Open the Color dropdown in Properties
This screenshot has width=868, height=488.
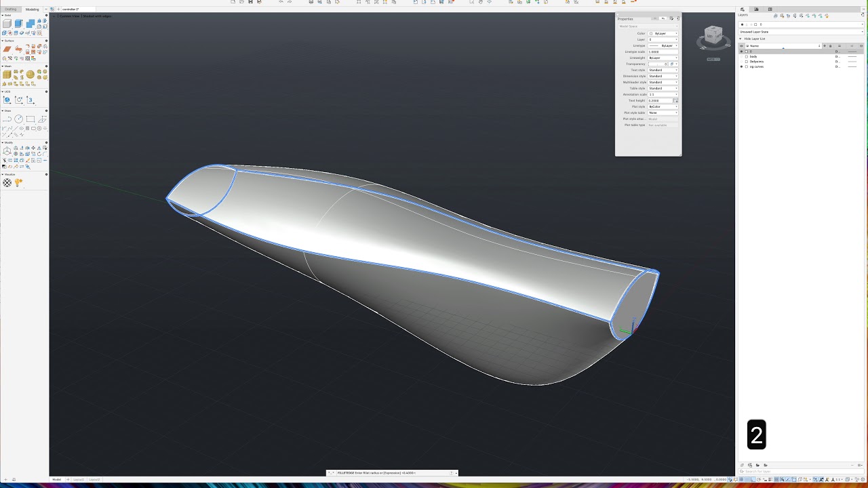tap(663, 33)
